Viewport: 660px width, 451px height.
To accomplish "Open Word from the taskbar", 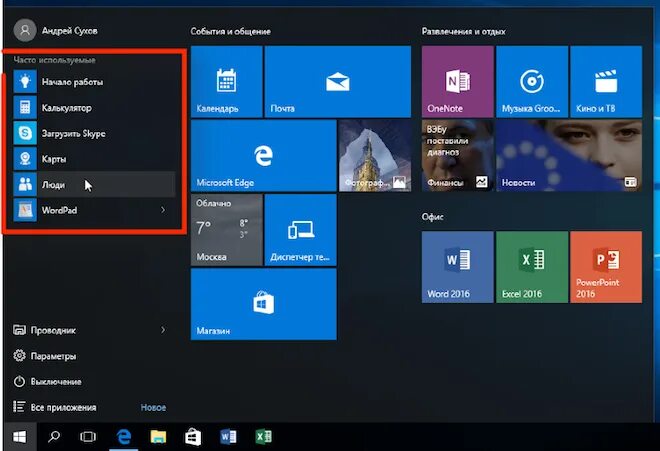I will [x=228, y=437].
